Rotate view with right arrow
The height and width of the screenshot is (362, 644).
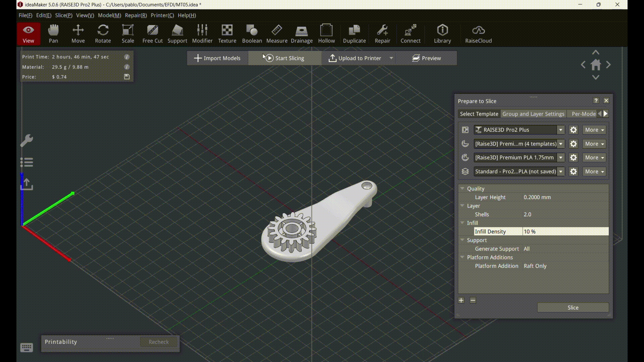[608, 65]
